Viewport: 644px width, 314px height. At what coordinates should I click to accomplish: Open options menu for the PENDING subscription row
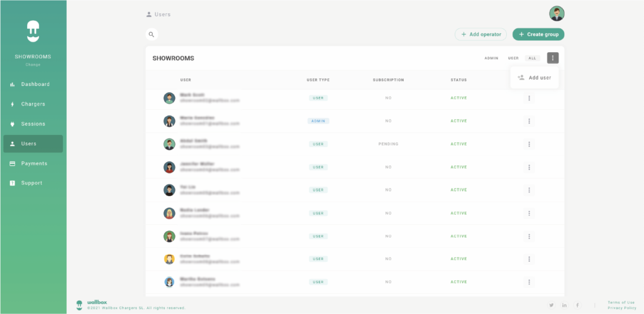click(529, 144)
